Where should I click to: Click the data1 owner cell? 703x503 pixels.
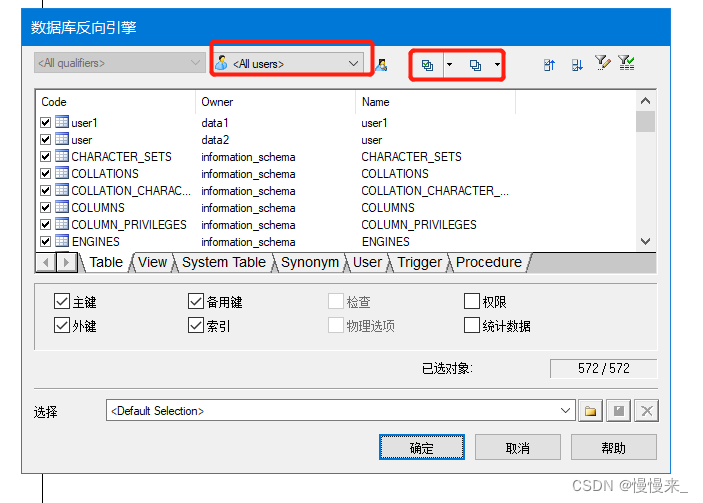(215, 123)
